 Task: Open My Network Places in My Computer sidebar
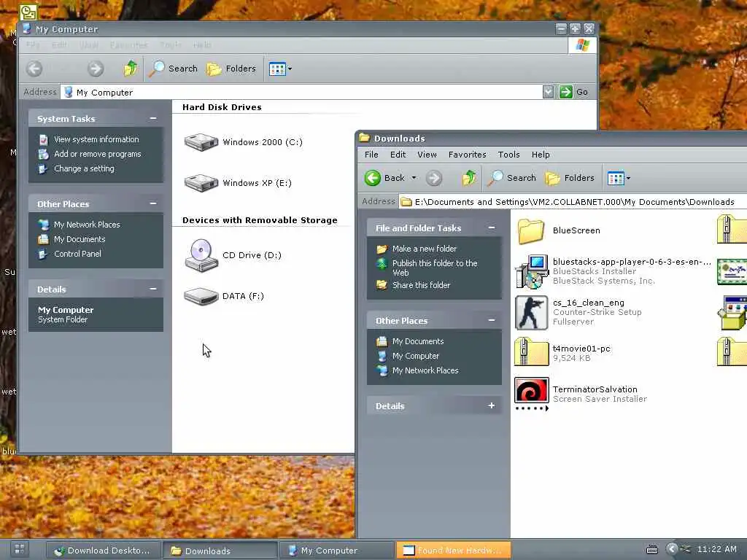79,225
